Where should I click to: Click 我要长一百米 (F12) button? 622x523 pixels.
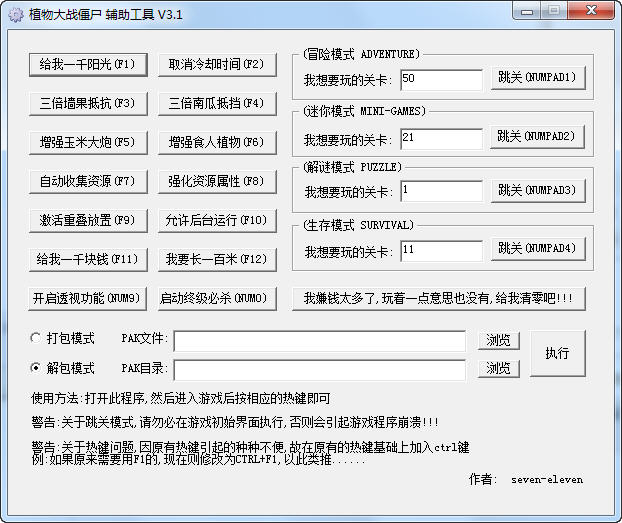pyautogui.click(x=217, y=260)
